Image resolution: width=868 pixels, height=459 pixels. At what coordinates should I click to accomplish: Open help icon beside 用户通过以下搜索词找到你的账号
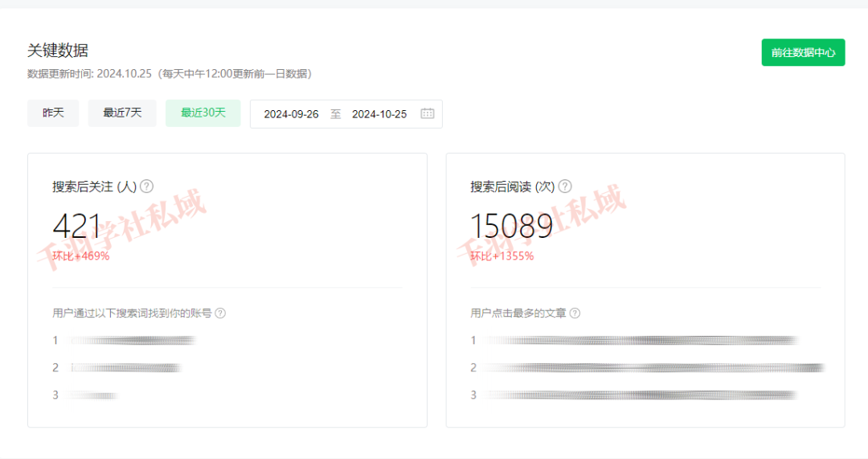[220, 314]
